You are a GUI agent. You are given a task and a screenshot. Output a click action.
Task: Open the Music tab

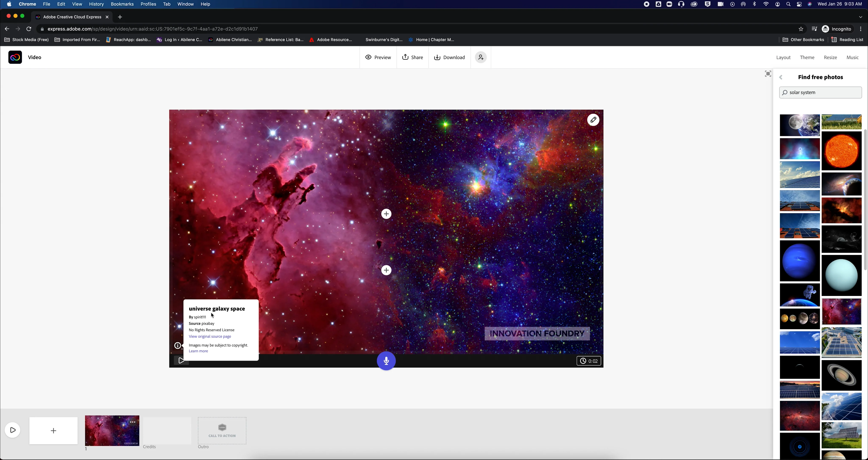[853, 58]
